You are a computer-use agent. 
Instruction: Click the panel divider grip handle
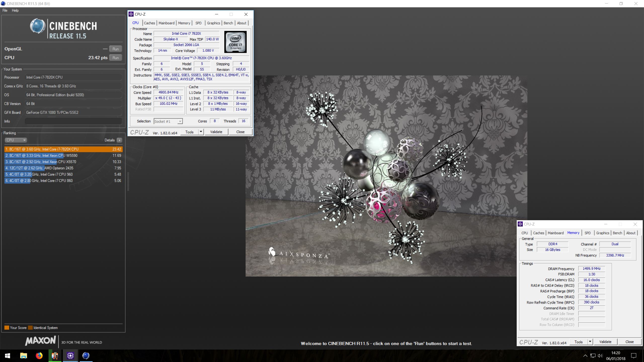[x=128, y=182]
